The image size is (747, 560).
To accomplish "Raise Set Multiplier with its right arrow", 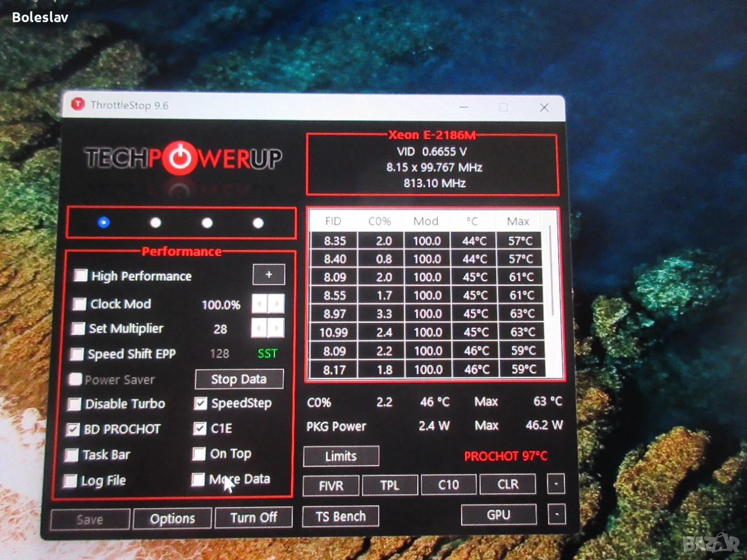I will tap(276, 328).
